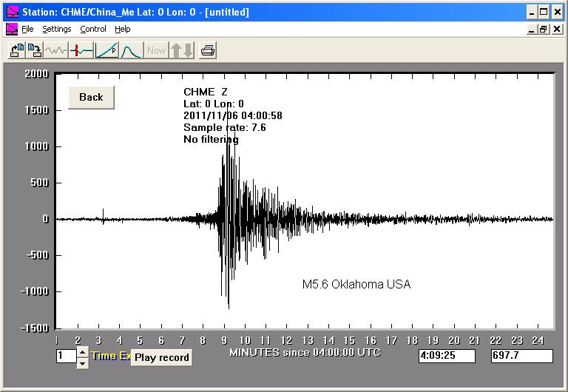Viewport: 568px width, 392px height.
Task: Click the greyed-out waveform filter icon
Action: click(x=56, y=50)
